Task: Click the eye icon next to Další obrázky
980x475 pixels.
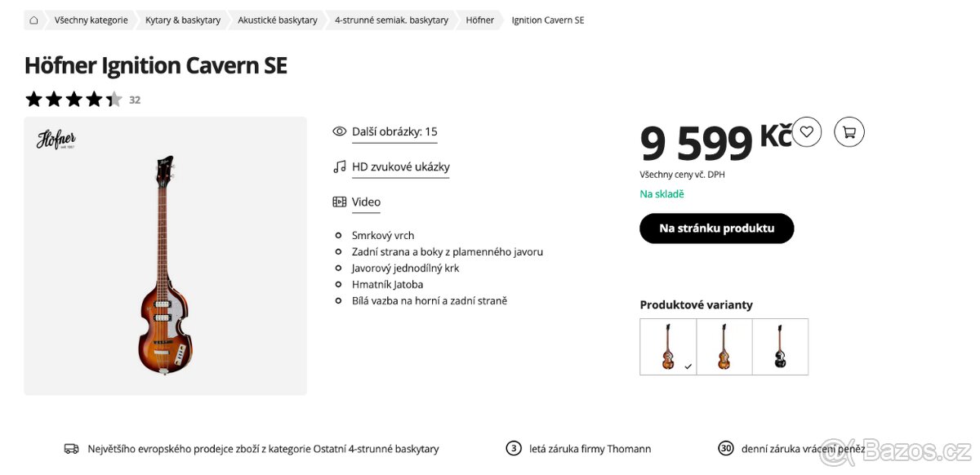Action: click(340, 131)
